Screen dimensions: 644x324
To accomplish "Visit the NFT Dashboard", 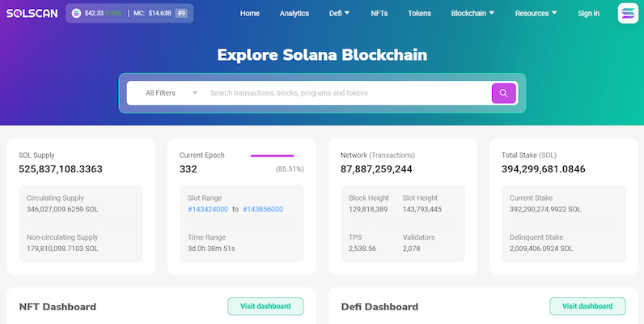I will click(265, 306).
